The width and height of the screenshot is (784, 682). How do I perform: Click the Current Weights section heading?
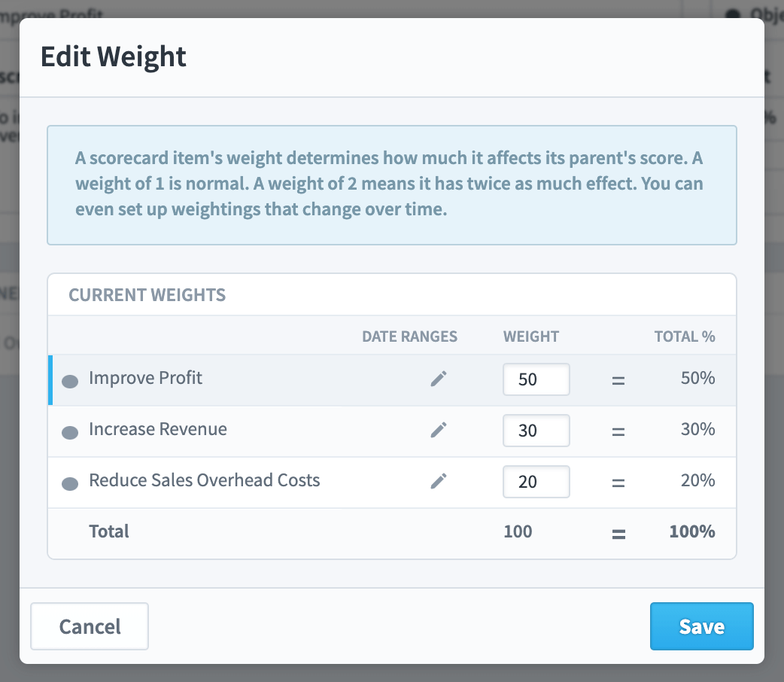pyautogui.click(x=147, y=295)
